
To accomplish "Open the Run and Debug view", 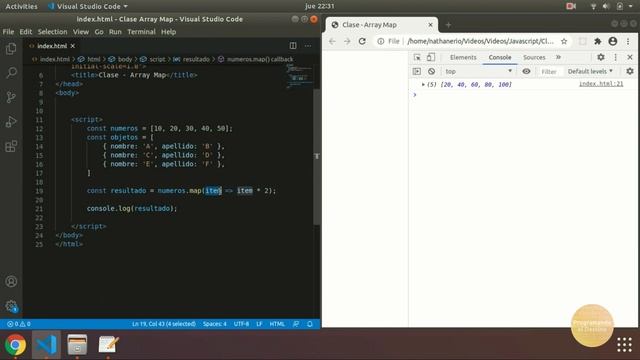I will coord(11,122).
